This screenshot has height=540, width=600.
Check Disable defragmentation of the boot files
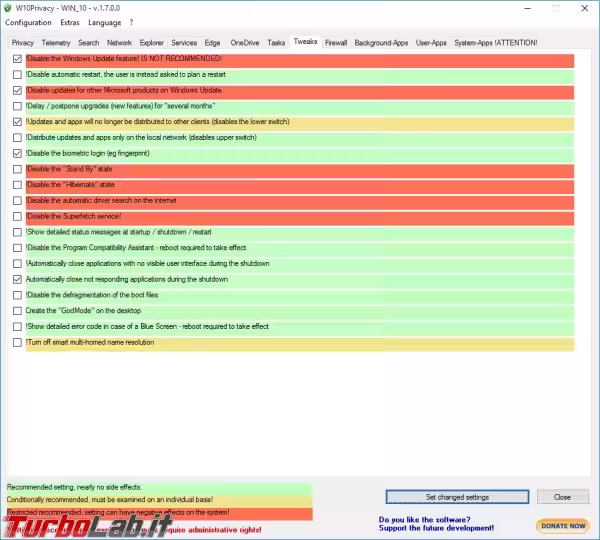17,295
